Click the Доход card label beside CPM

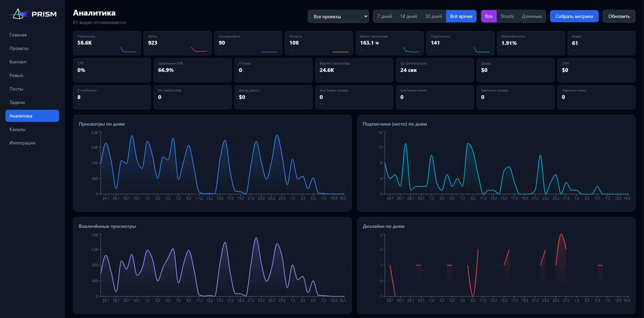click(x=486, y=63)
